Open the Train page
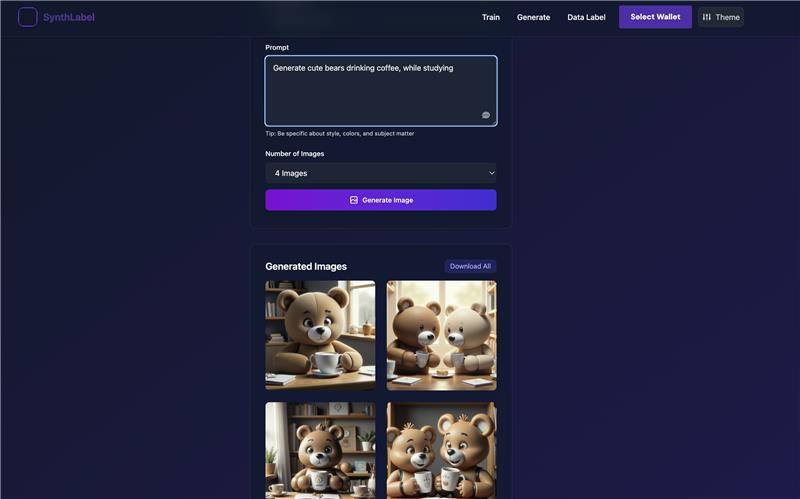The image size is (800, 499). pyautogui.click(x=491, y=17)
